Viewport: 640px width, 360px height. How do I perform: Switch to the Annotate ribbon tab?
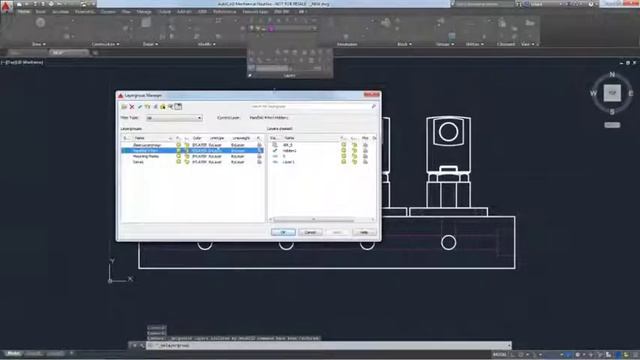(60, 11)
